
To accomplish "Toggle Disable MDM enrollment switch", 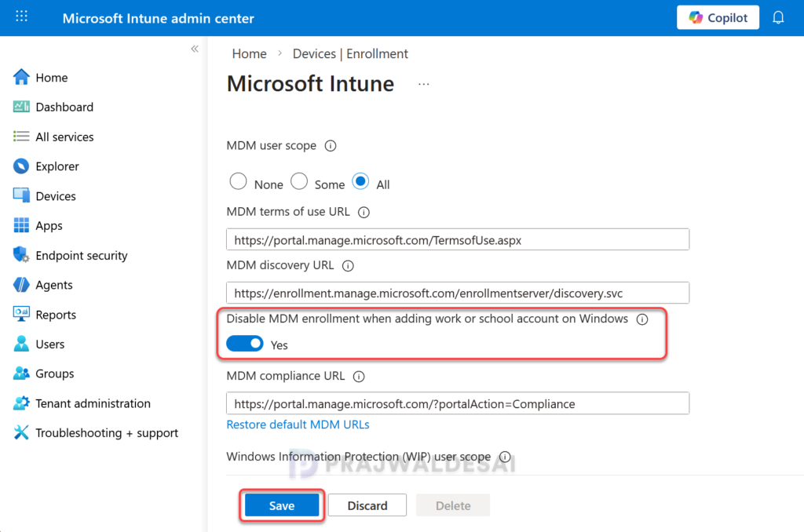I will 245,344.
